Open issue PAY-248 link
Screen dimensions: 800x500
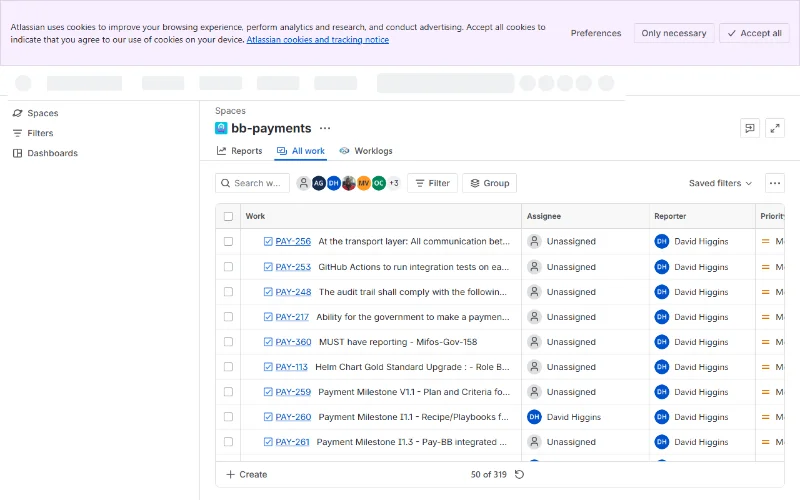pyautogui.click(x=293, y=292)
